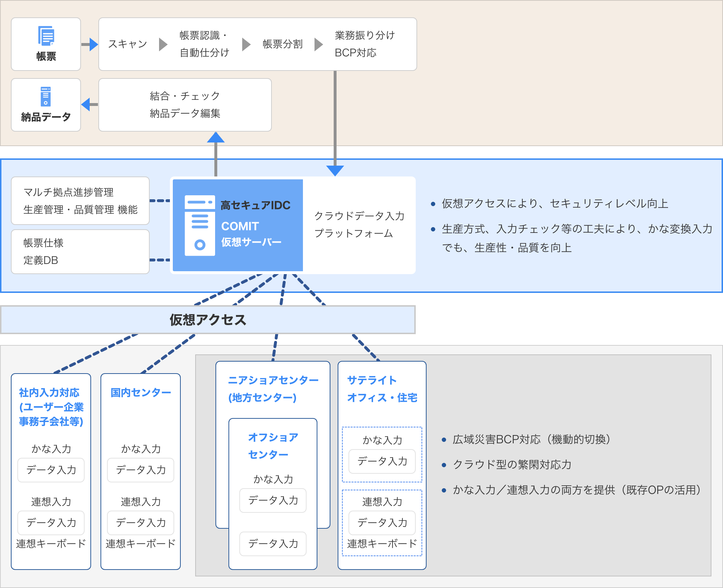723x588 pixels.
Task: Click COMIT 仮想サーバー label
Action: [x=251, y=234]
